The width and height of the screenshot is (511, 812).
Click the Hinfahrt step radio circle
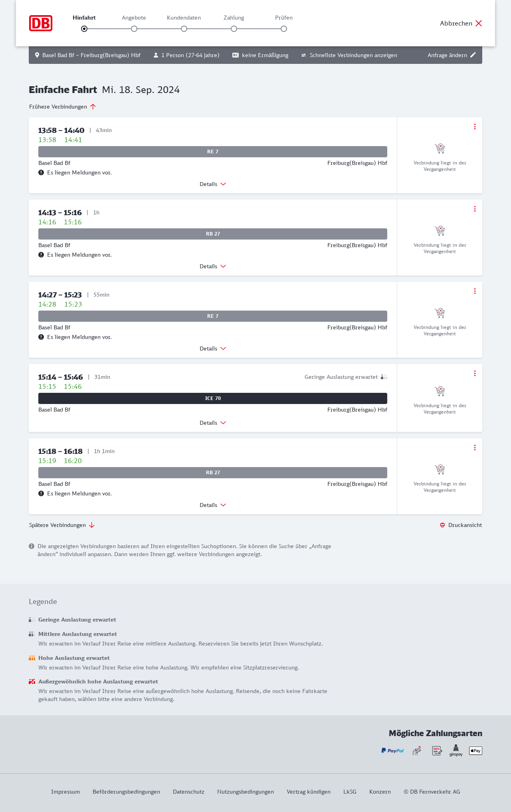[x=84, y=29]
